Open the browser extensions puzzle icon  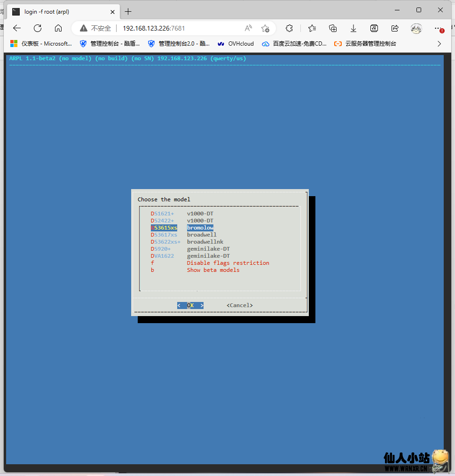290,28
